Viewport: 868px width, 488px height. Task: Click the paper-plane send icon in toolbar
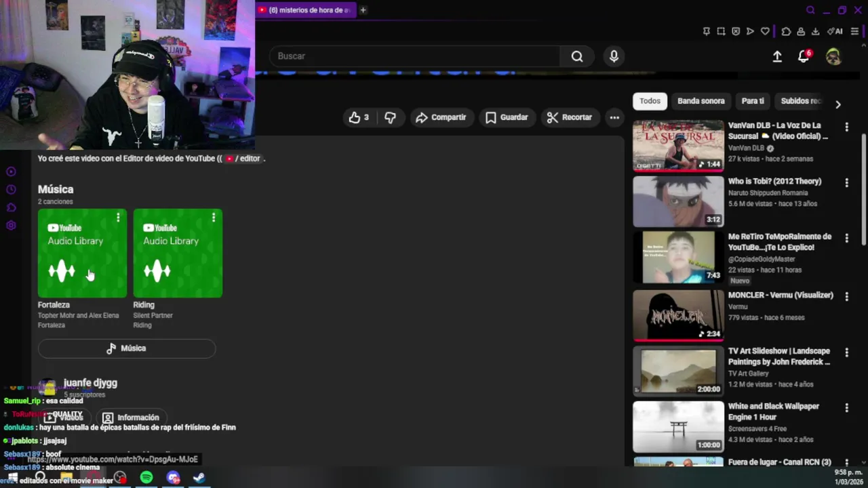750,31
